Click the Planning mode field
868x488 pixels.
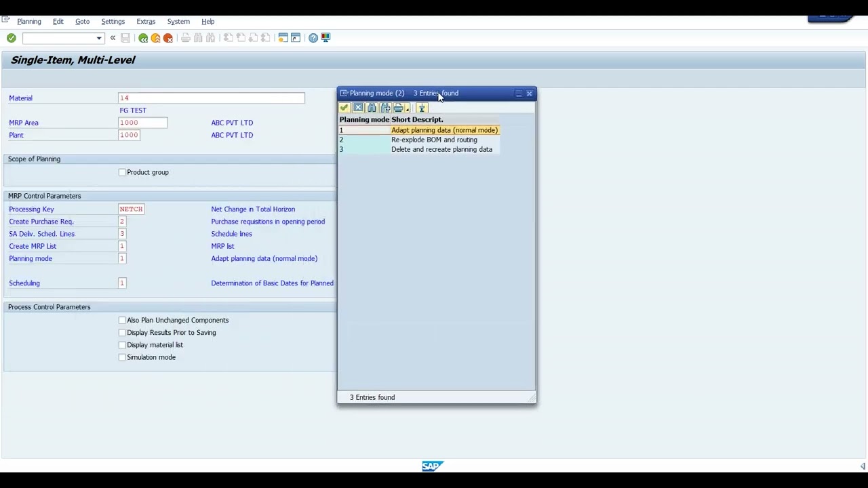click(x=122, y=258)
